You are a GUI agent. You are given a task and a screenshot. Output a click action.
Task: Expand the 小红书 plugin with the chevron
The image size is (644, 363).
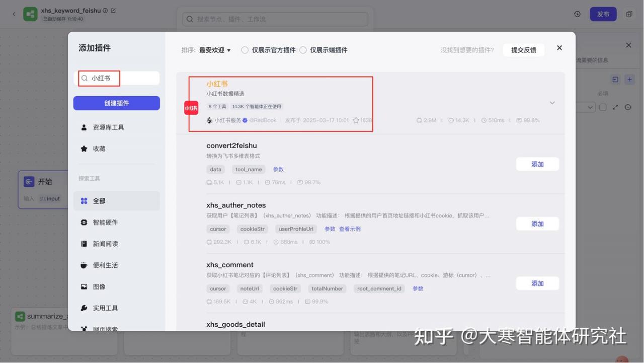552,103
